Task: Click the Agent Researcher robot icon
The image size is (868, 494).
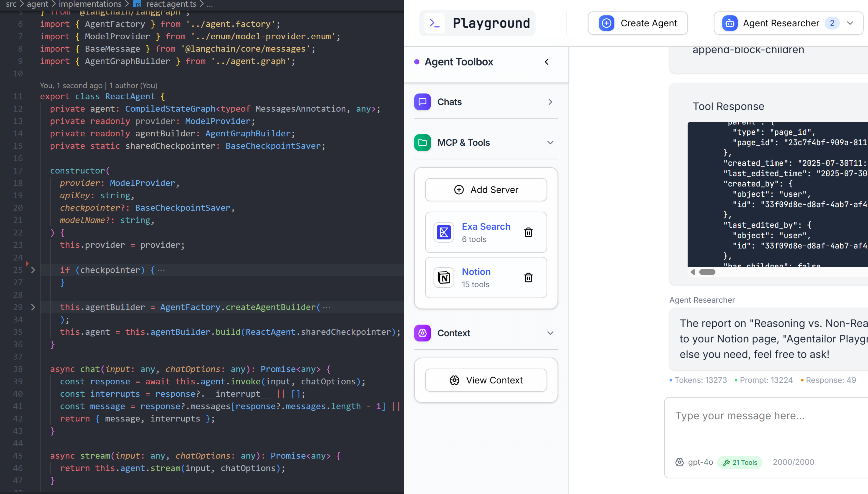Action: [x=730, y=23]
